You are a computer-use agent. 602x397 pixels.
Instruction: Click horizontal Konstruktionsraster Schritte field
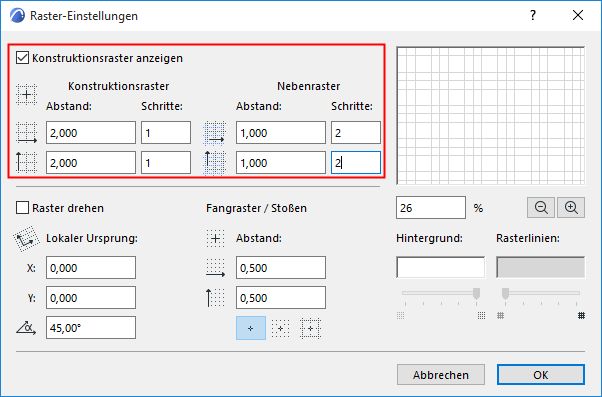pos(166,133)
